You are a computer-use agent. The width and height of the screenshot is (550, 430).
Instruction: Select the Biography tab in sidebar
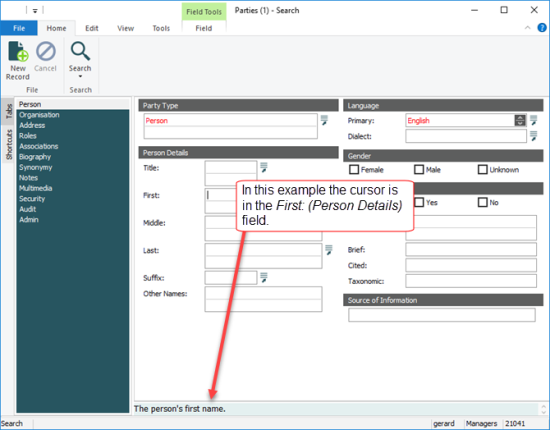tap(35, 157)
